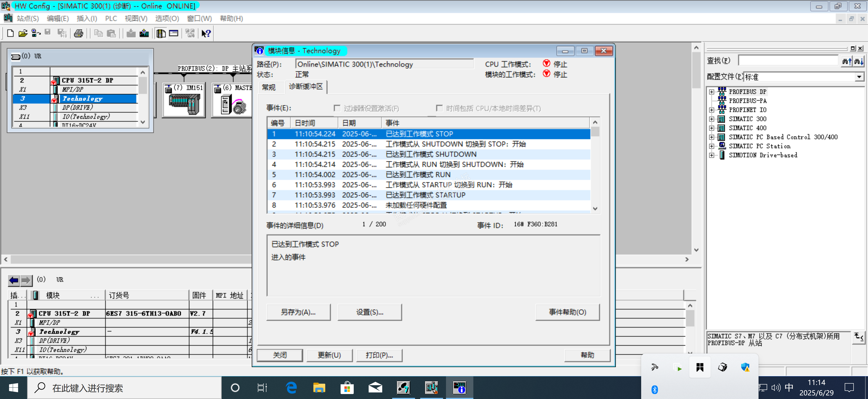Screen dimensions: 868x399
Task: Toggle the hardware Catalog toolbar icon
Action: 161,33
